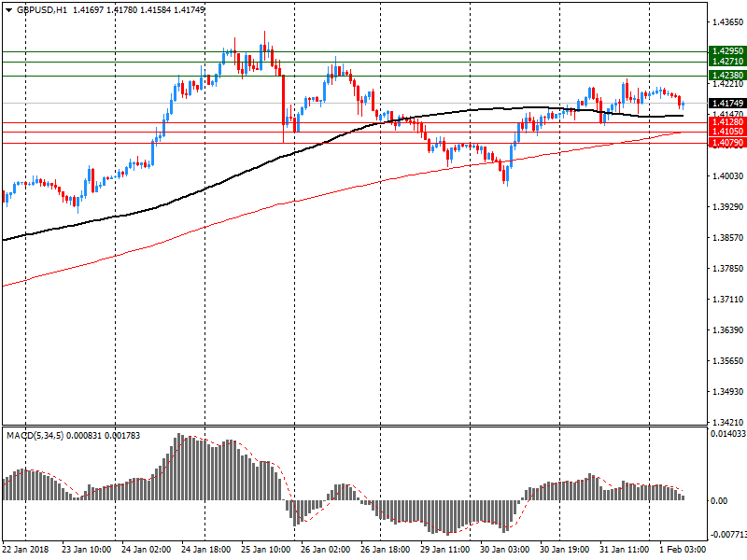Click the green 1.42710 price level tag
The height and width of the screenshot is (560, 747).
point(726,62)
